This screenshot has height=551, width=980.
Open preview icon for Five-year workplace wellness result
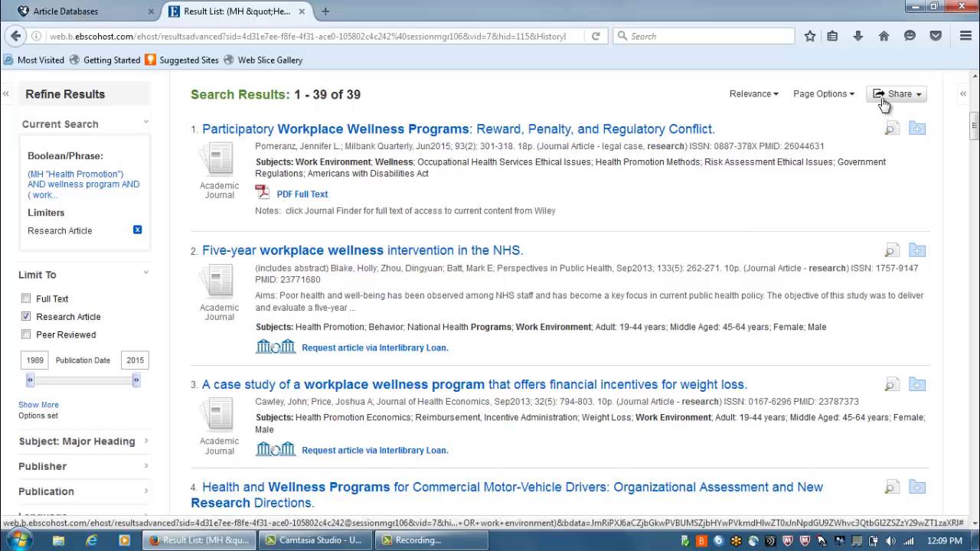pyautogui.click(x=891, y=250)
